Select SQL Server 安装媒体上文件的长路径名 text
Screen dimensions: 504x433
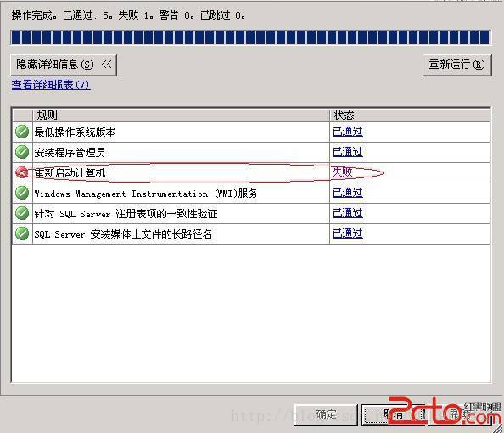(x=123, y=233)
